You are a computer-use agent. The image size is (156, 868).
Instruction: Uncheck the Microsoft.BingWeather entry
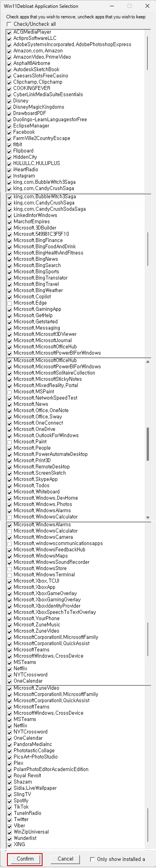[9, 291]
